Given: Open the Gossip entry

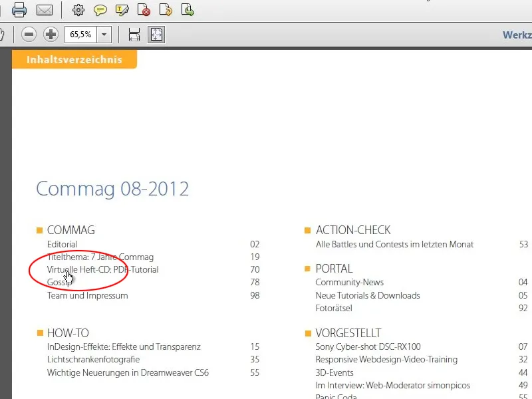Looking at the screenshot, I should pos(60,282).
